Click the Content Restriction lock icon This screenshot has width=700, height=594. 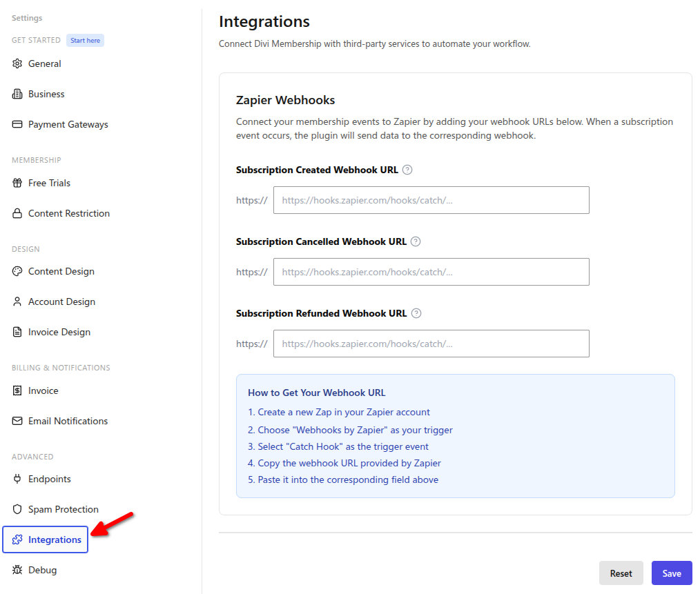[x=17, y=213]
